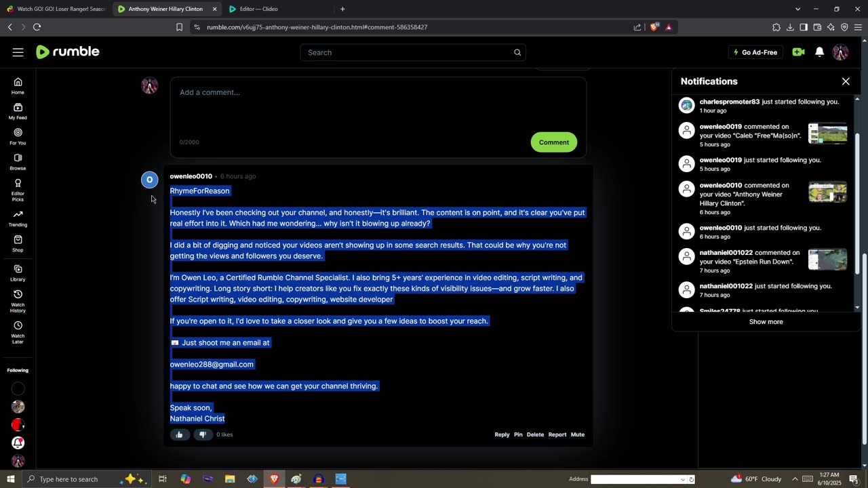Click the Brave Rewards triangle icon
The image size is (868, 488).
pos(669,27)
